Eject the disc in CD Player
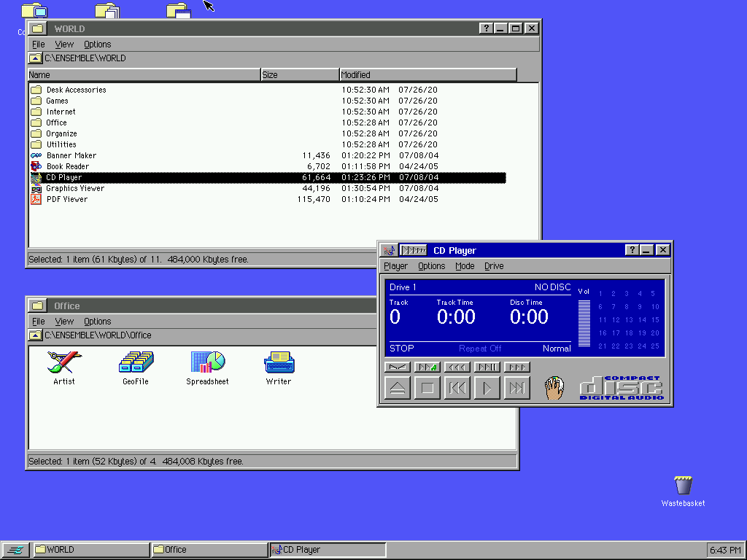The height and width of the screenshot is (560, 747). pyautogui.click(x=398, y=387)
